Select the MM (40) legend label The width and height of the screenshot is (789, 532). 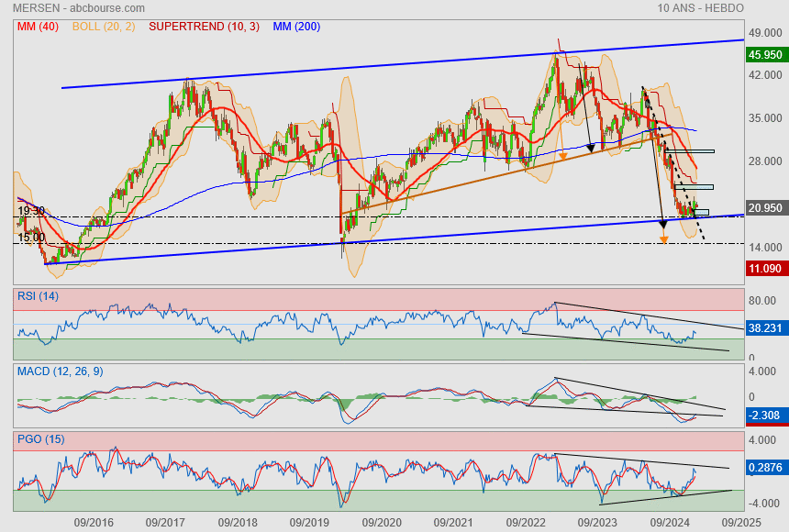point(38,27)
